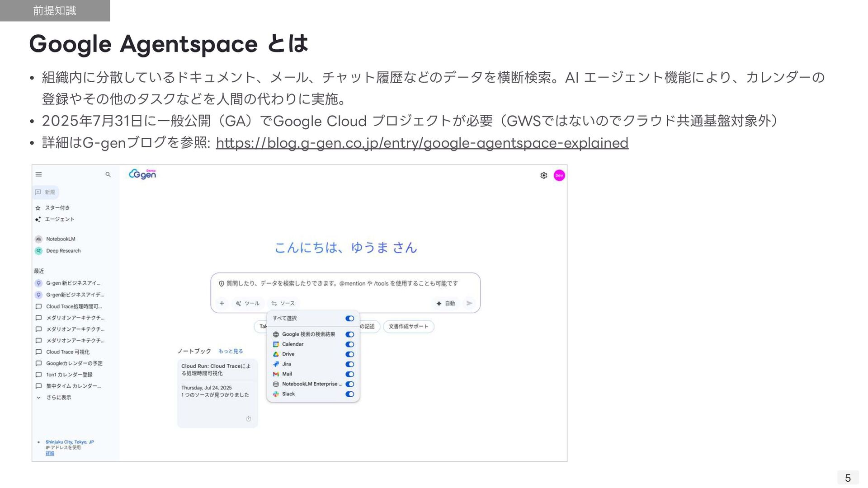The width and height of the screenshot is (868, 488).
Task: Open the Cloud Run: Cloud Trace notebook card
Action: pyautogui.click(x=217, y=393)
